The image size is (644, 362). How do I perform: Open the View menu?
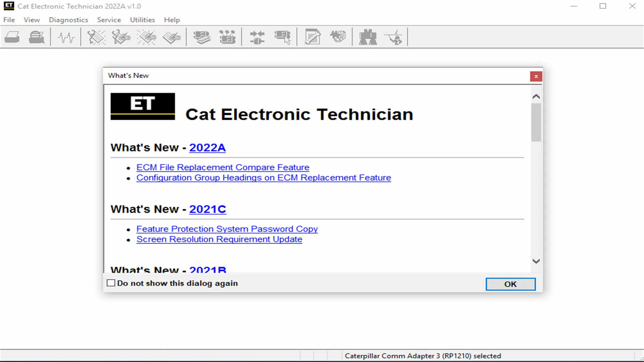tap(32, 20)
